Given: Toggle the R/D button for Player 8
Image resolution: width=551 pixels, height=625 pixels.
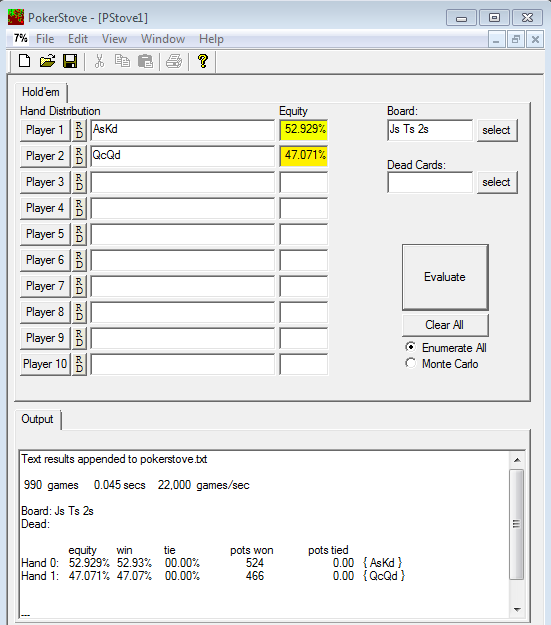Looking at the screenshot, I should pyautogui.click(x=79, y=312).
